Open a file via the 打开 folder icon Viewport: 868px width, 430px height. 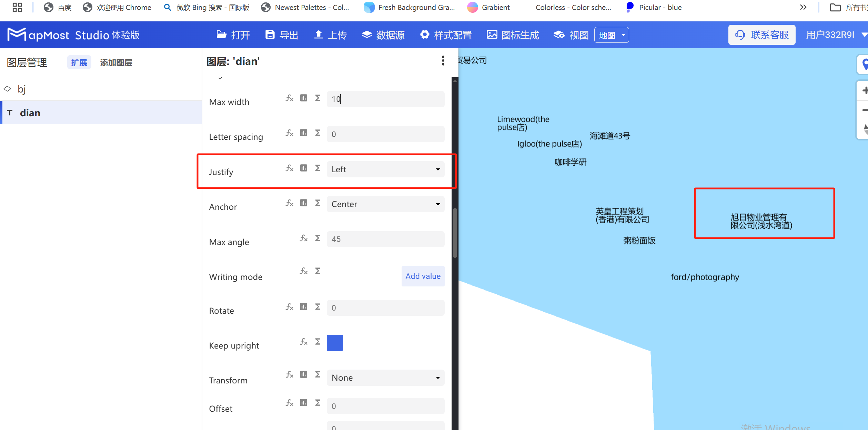[233, 35]
